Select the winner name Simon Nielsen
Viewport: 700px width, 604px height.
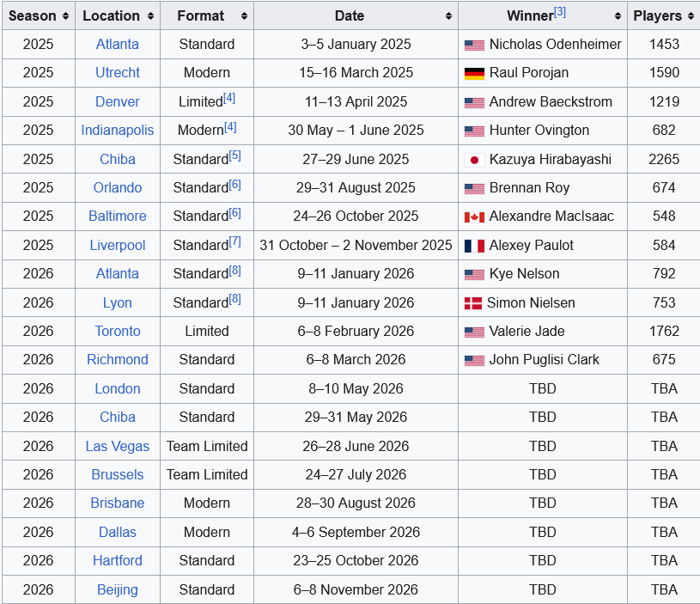tap(531, 302)
